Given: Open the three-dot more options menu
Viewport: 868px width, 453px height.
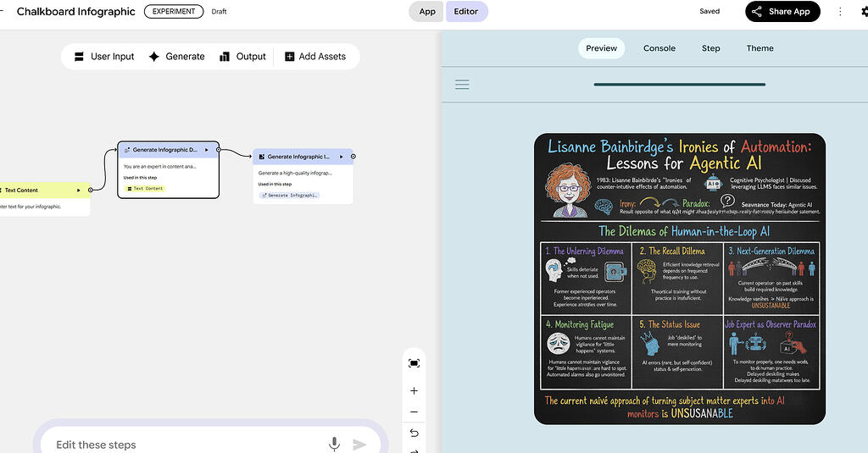Looking at the screenshot, I should coord(840,12).
